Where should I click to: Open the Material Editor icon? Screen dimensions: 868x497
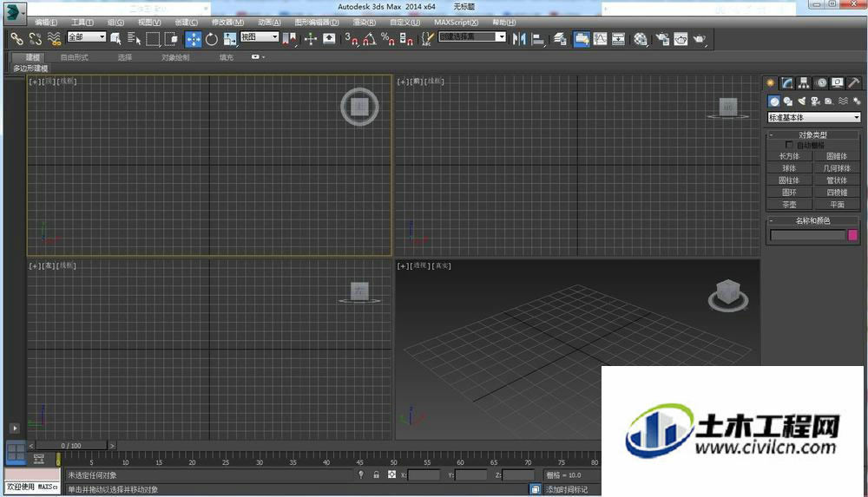641,39
